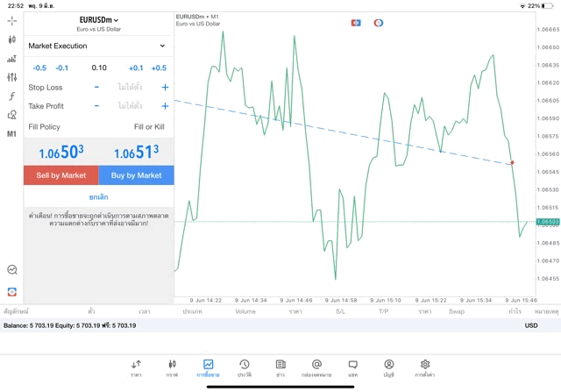Click the red marker on the trend line
The width and height of the screenshot is (561, 392).
coord(512,163)
